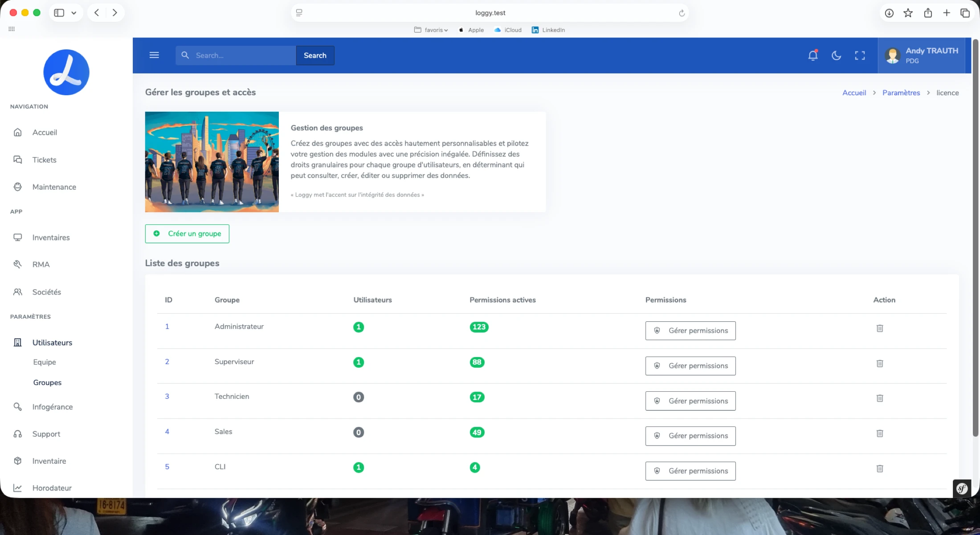Click the Accueil home icon in the sidebar
Image resolution: width=980 pixels, height=535 pixels.
pos(17,132)
